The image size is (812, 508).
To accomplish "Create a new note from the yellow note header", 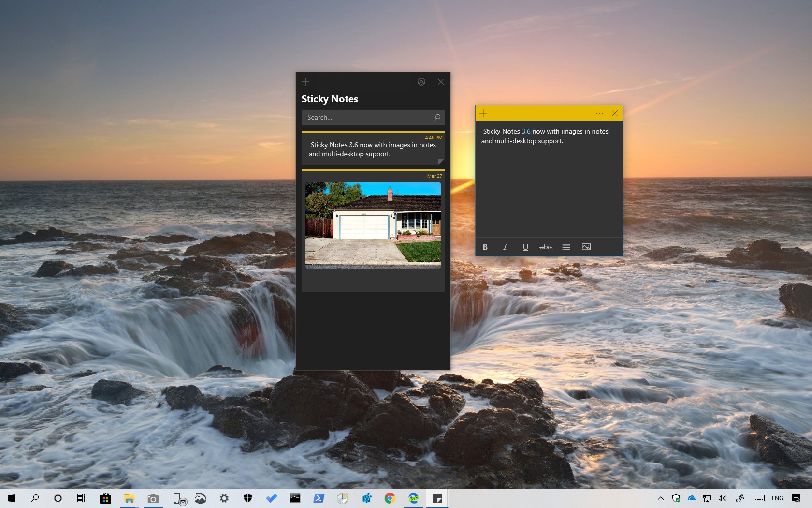I will 483,113.
